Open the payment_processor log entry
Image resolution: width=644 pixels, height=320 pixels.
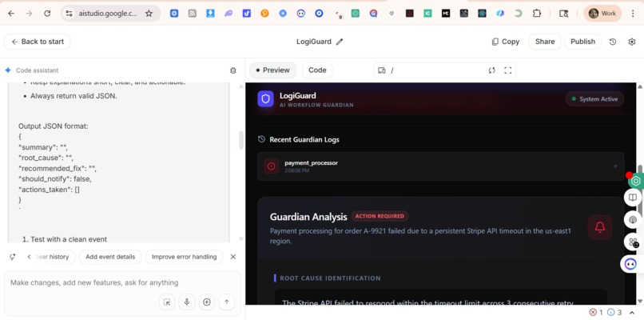point(441,166)
